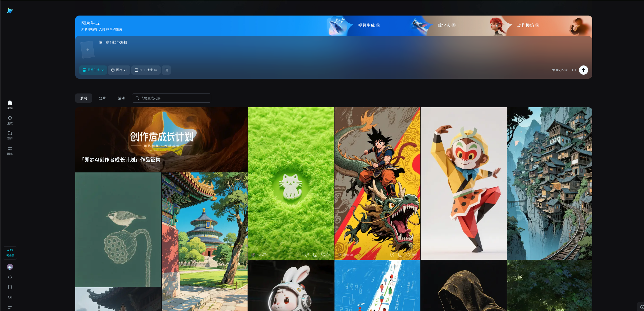Open the green grass cat artwork

(x=291, y=183)
